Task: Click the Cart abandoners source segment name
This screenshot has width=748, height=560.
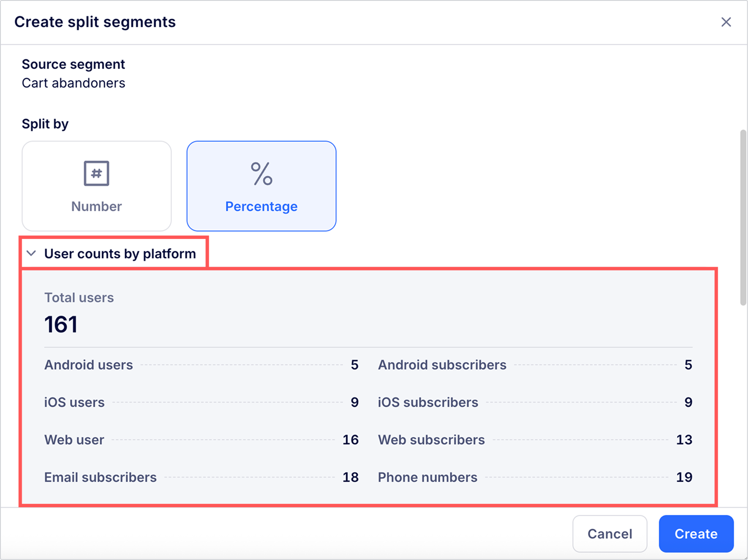Action: click(74, 83)
